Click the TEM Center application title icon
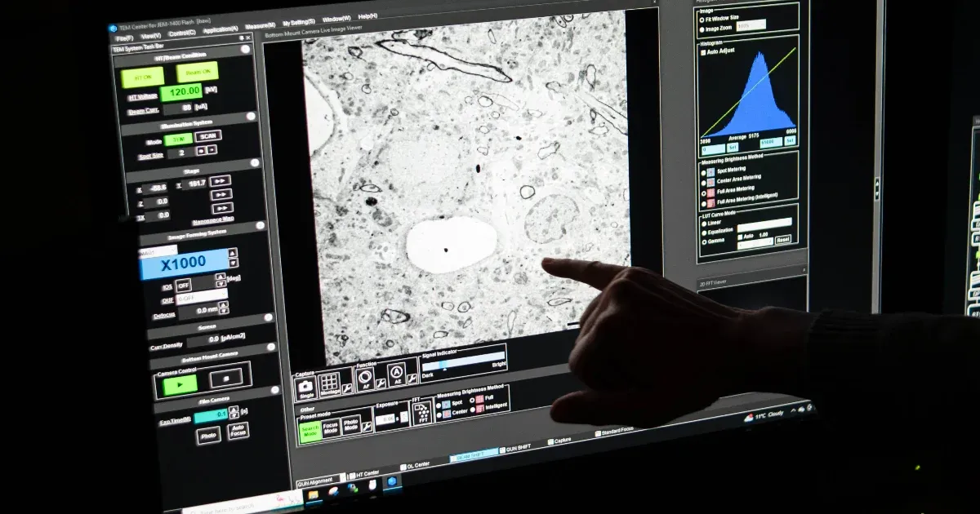 pyautogui.click(x=114, y=28)
